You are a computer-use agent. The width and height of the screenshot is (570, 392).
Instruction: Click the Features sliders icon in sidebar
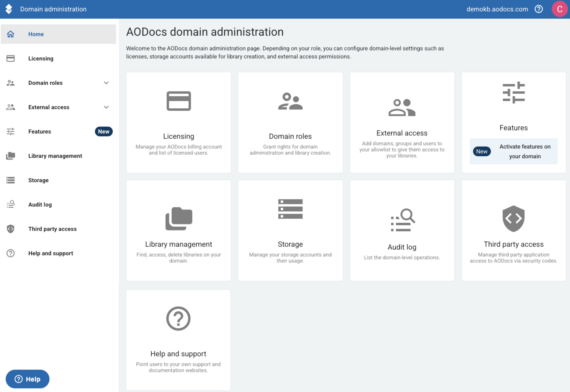click(x=11, y=131)
